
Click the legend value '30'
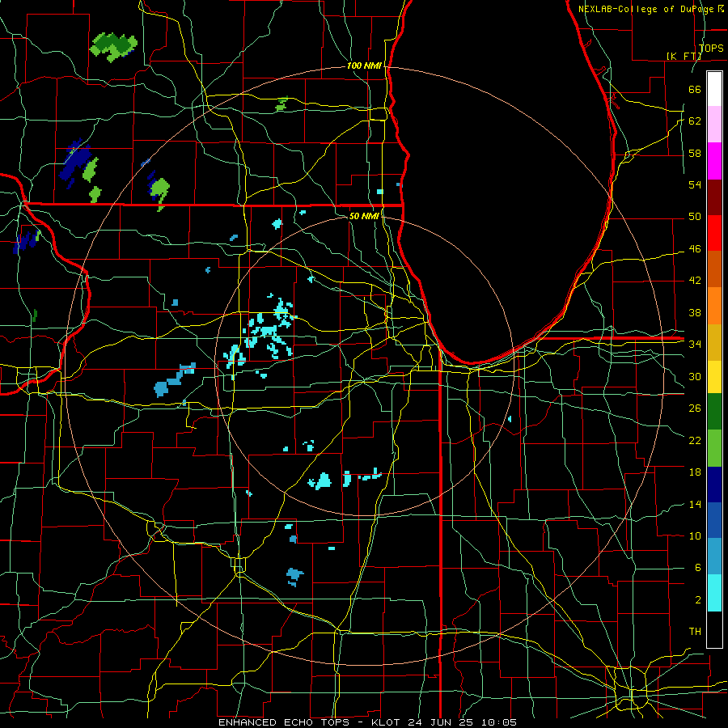pyautogui.click(x=695, y=376)
